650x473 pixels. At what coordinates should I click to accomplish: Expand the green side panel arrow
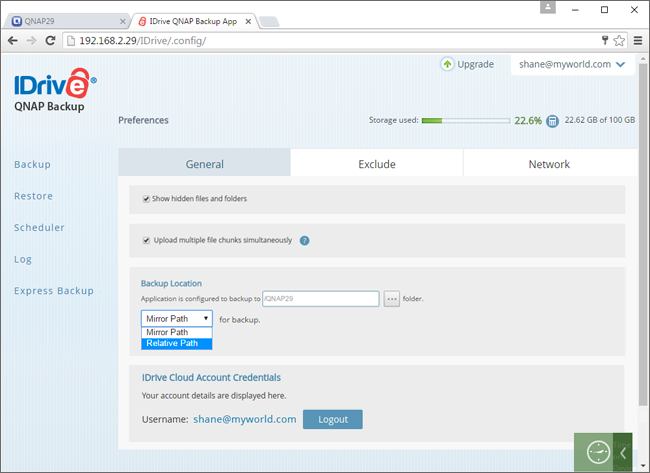click(x=623, y=453)
